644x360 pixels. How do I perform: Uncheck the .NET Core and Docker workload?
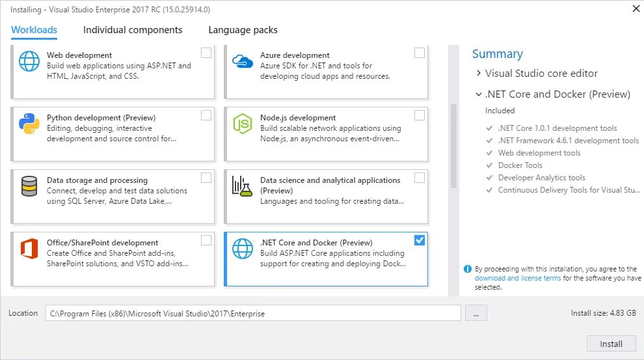tap(420, 240)
